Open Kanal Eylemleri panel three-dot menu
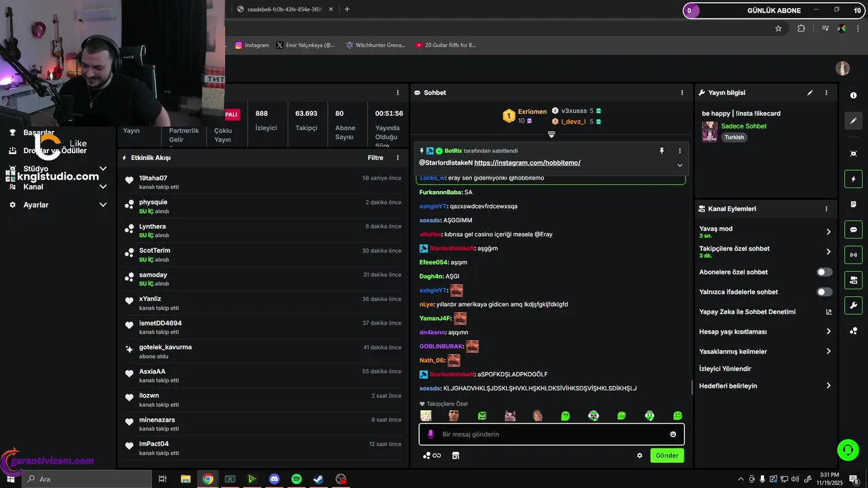 coord(826,209)
